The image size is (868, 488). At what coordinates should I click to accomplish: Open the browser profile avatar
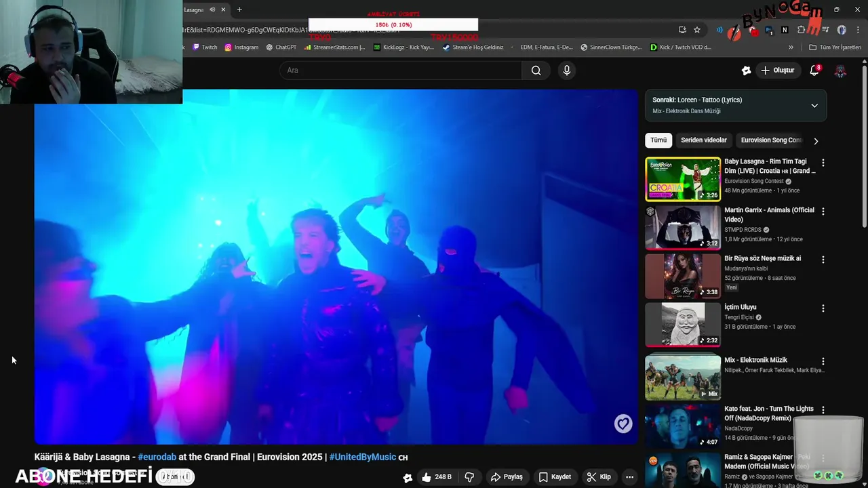click(x=842, y=30)
